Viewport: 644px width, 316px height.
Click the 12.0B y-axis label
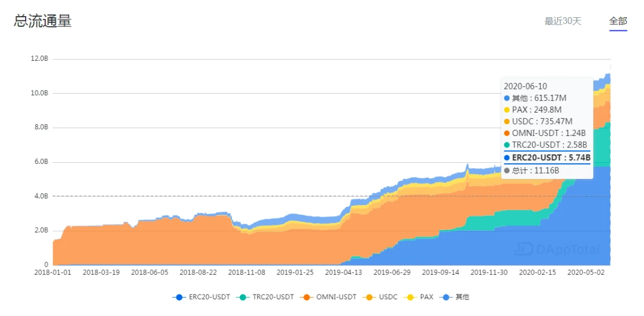[39, 59]
